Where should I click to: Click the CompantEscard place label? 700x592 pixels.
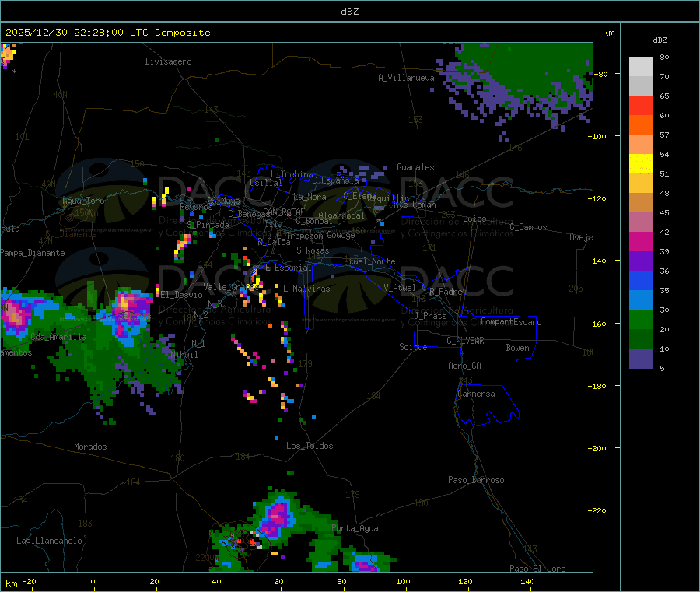[x=511, y=322]
